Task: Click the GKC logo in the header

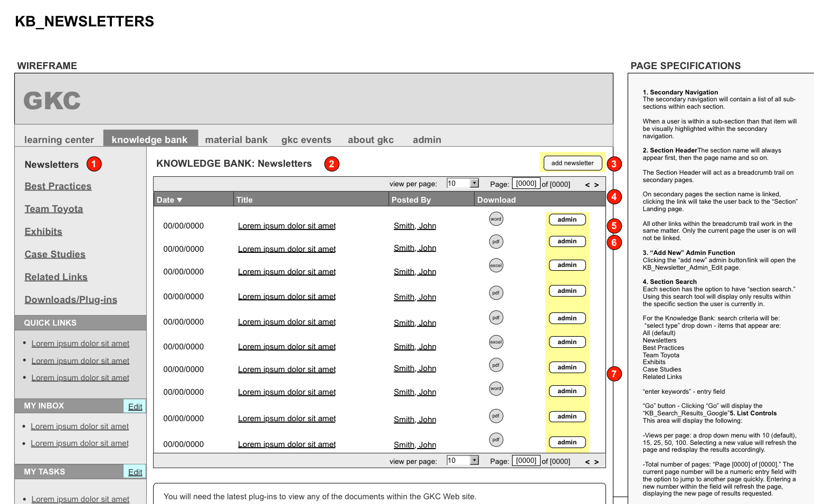Action: [52, 100]
